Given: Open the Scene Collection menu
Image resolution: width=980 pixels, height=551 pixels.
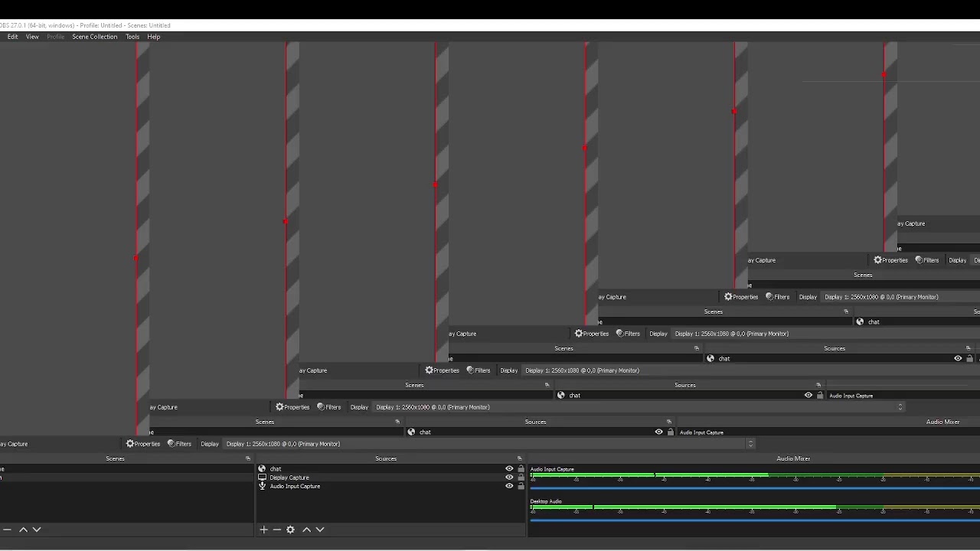Looking at the screenshot, I should click(95, 37).
